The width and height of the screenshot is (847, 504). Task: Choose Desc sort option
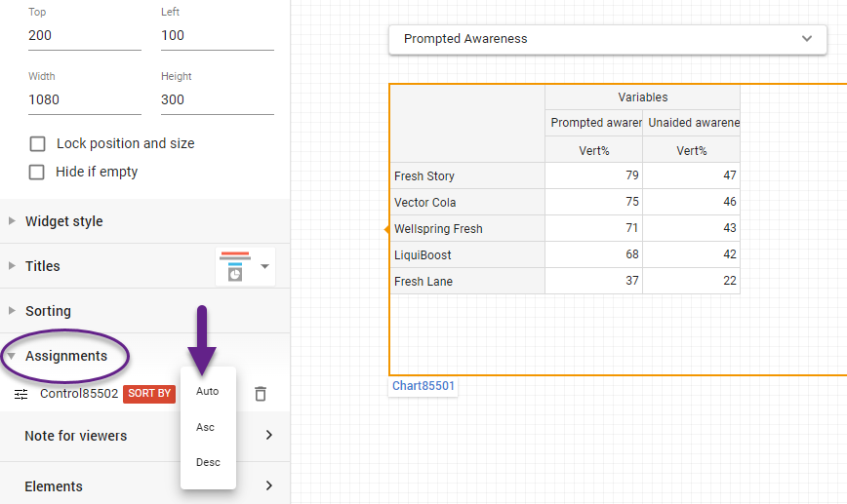pos(208,462)
